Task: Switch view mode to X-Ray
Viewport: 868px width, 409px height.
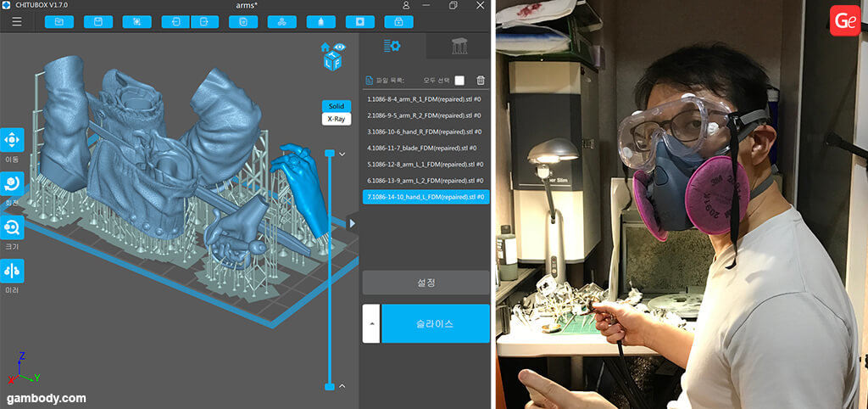Action: click(336, 119)
